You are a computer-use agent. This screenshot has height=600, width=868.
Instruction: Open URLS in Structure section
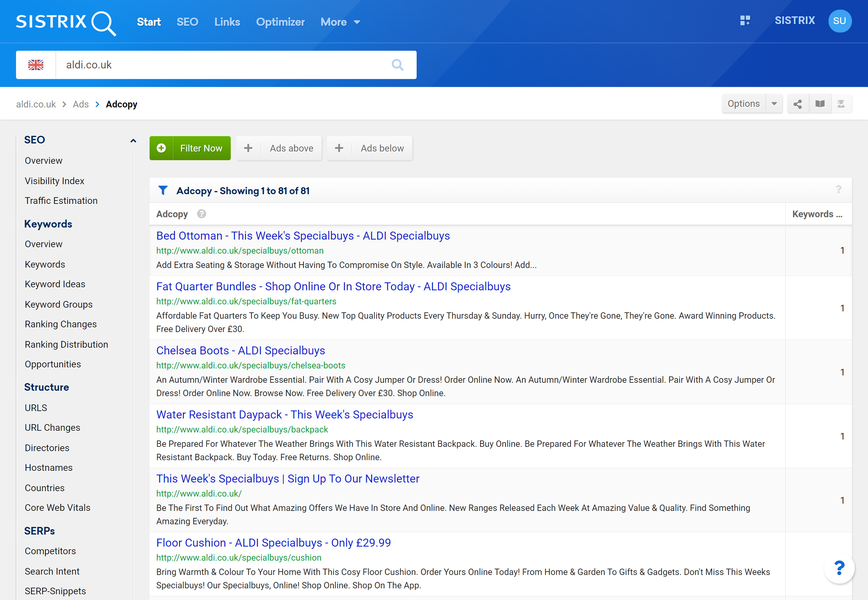click(36, 408)
